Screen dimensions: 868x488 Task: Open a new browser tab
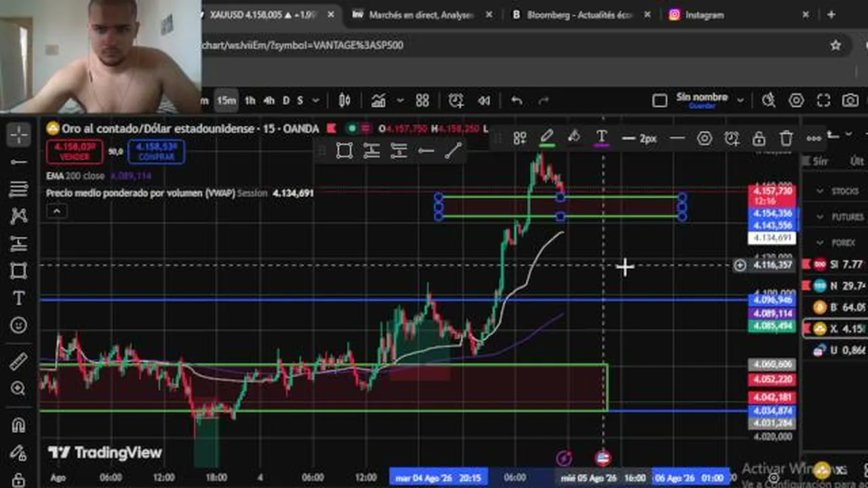tap(831, 15)
